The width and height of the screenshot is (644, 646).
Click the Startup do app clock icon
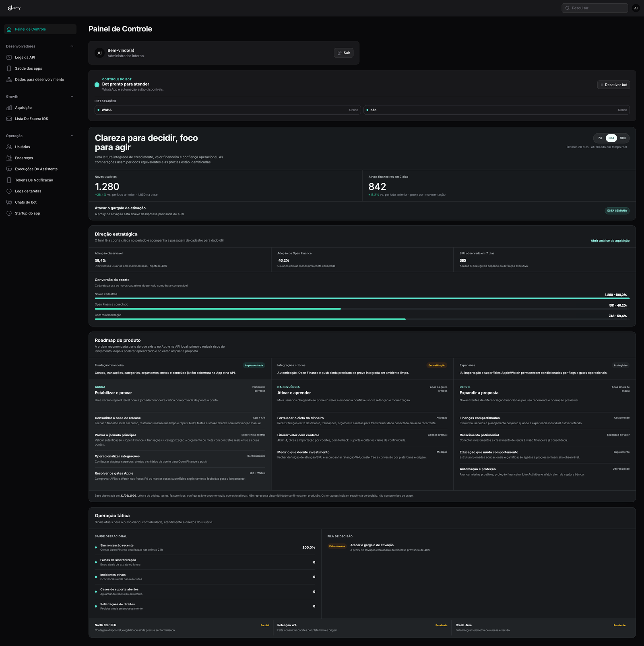point(9,213)
